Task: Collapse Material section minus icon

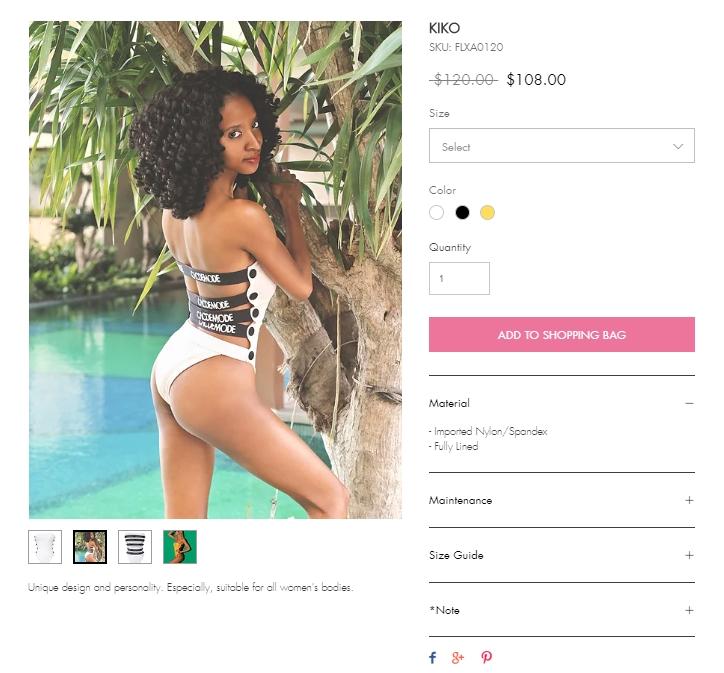Action: [689, 403]
